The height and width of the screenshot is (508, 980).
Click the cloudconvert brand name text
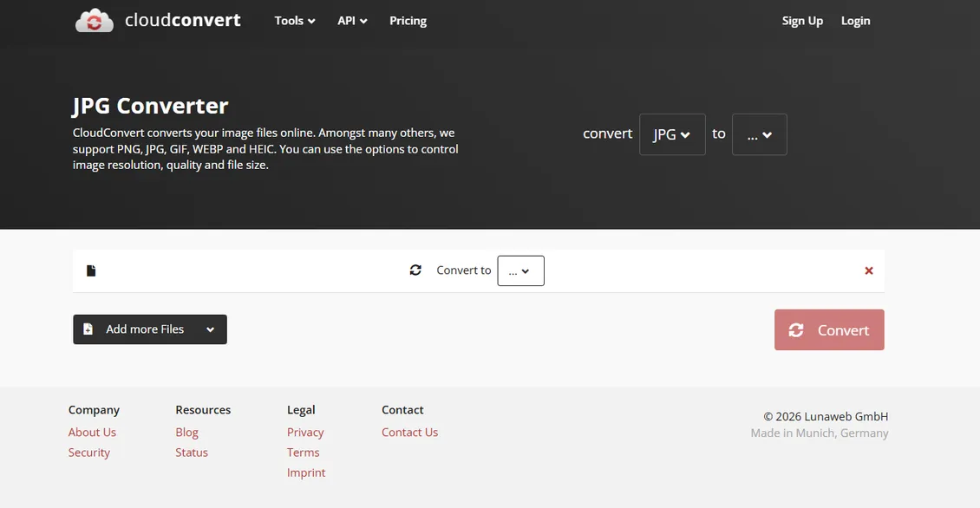pyautogui.click(x=182, y=20)
